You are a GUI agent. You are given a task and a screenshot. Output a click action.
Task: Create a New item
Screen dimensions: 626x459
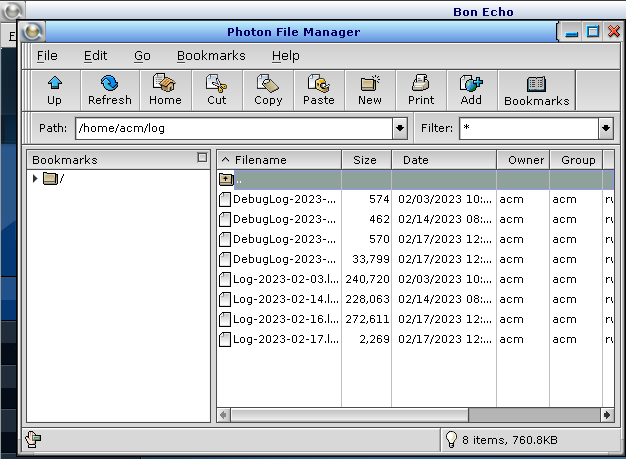tap(370, 90)
